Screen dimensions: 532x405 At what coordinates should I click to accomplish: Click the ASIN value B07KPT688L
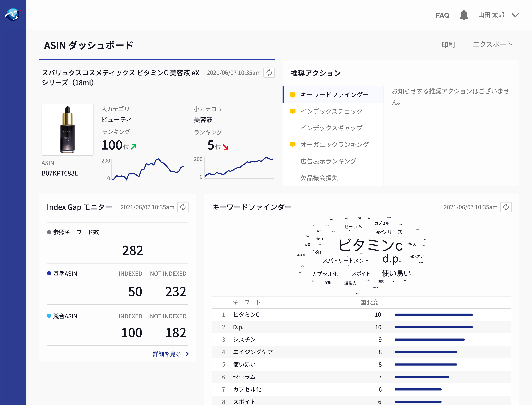(60, 173)
